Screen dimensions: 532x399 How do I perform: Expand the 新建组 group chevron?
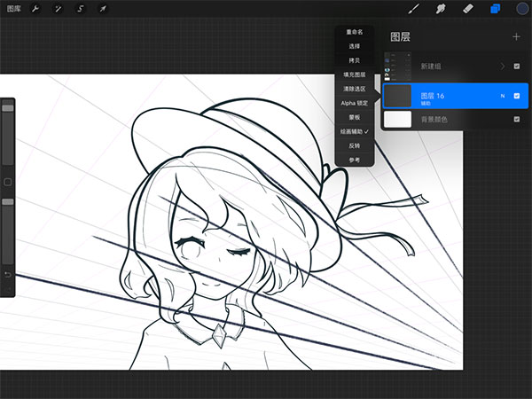[503, 66]
